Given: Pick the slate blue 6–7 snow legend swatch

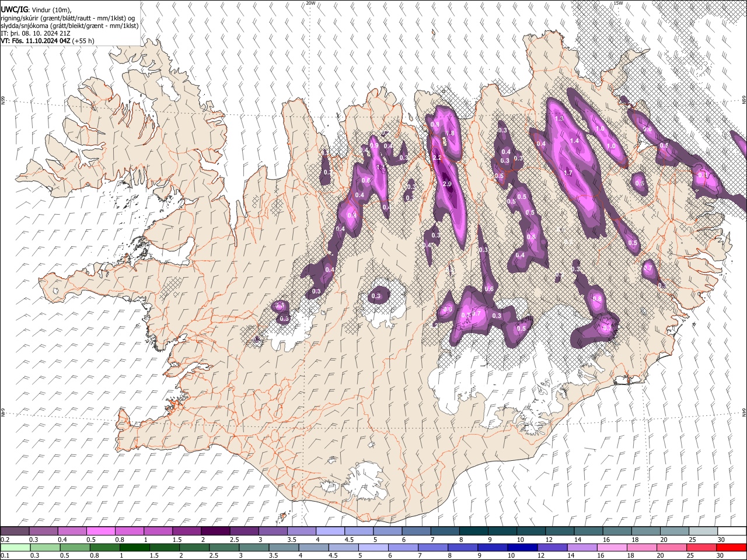Looking at the screenshot, I should pos(415,531).
